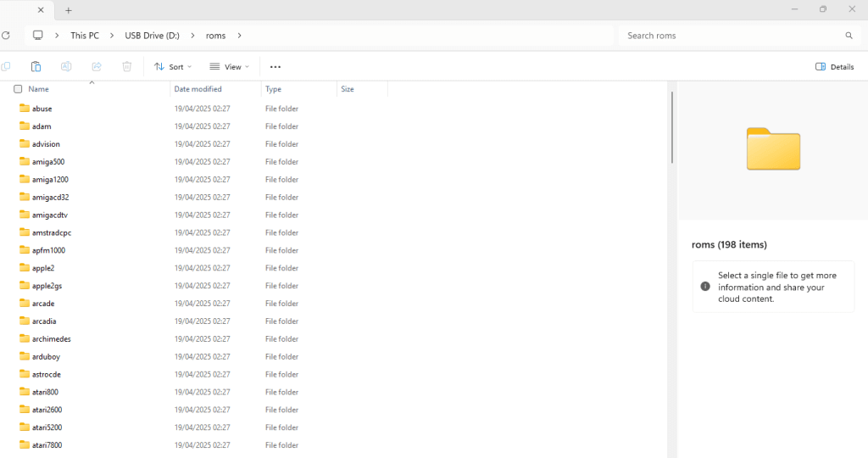Click the Share icon in the toolbar
Screen dimensions: 868x458
(x=97, y=66)
